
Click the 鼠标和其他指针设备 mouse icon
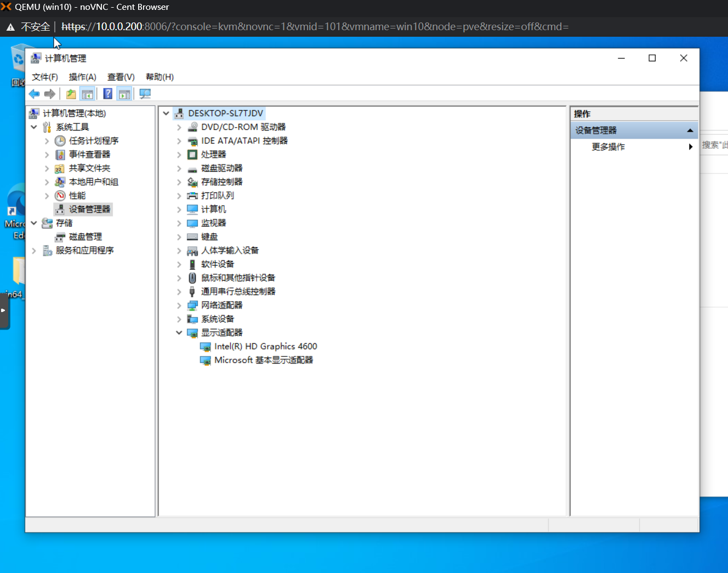[192, 278]
